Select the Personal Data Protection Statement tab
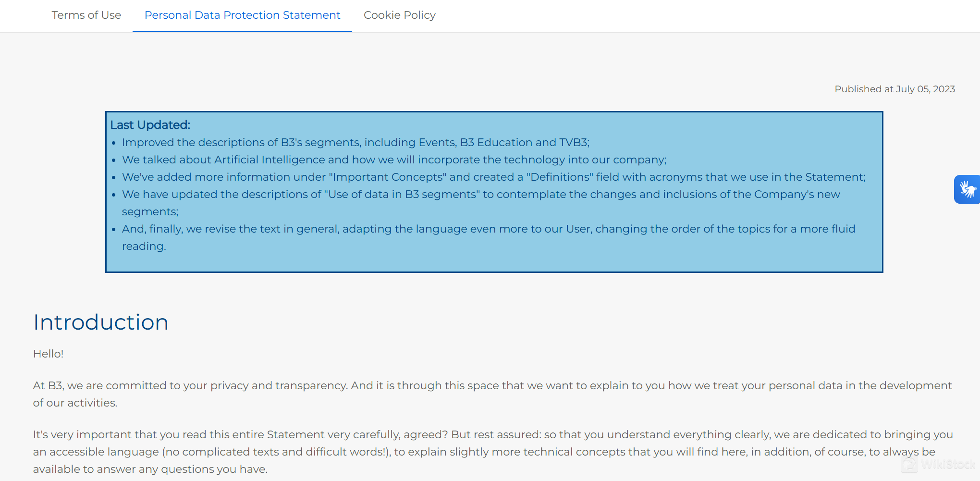 [242, 15]
